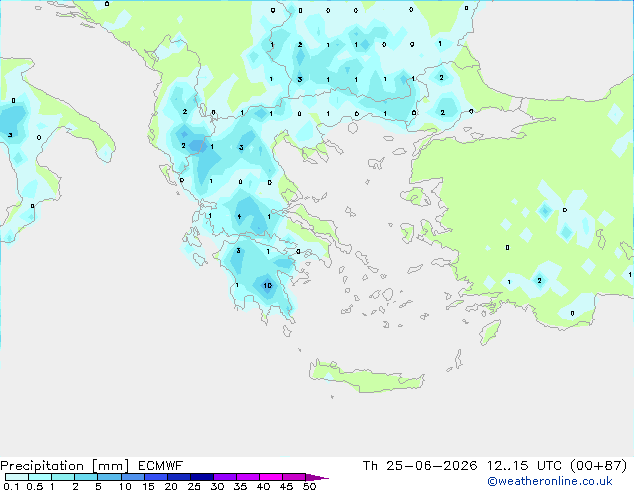The height and width of the screenshot is (490, 634).
Task: Pick the 25–30 mm dark navy swatch
Action: click(x=201, y=477)
